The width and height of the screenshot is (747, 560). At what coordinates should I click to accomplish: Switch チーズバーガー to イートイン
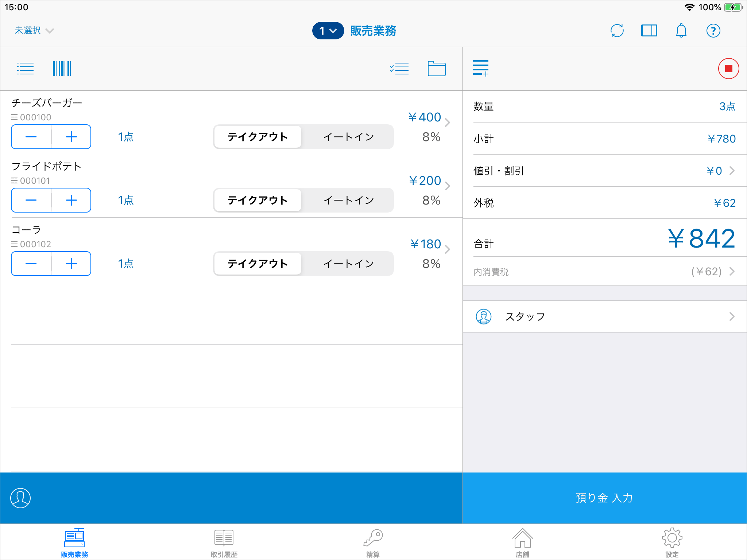[348, 137]
